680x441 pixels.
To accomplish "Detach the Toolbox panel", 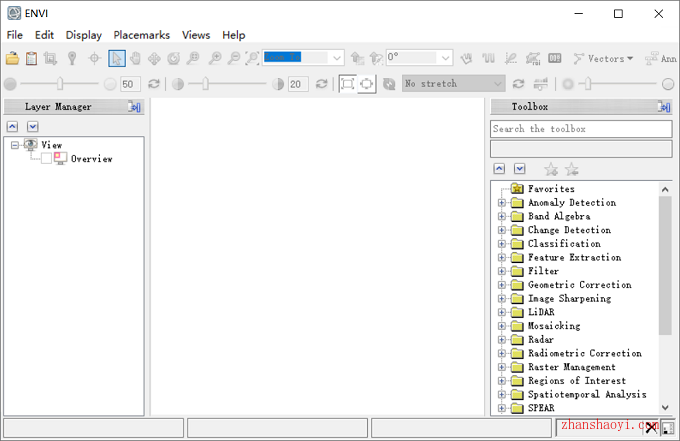I will click(664, 107).
